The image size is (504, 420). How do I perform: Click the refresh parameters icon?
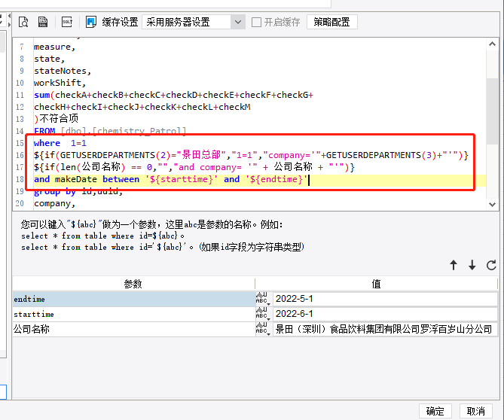491,265
